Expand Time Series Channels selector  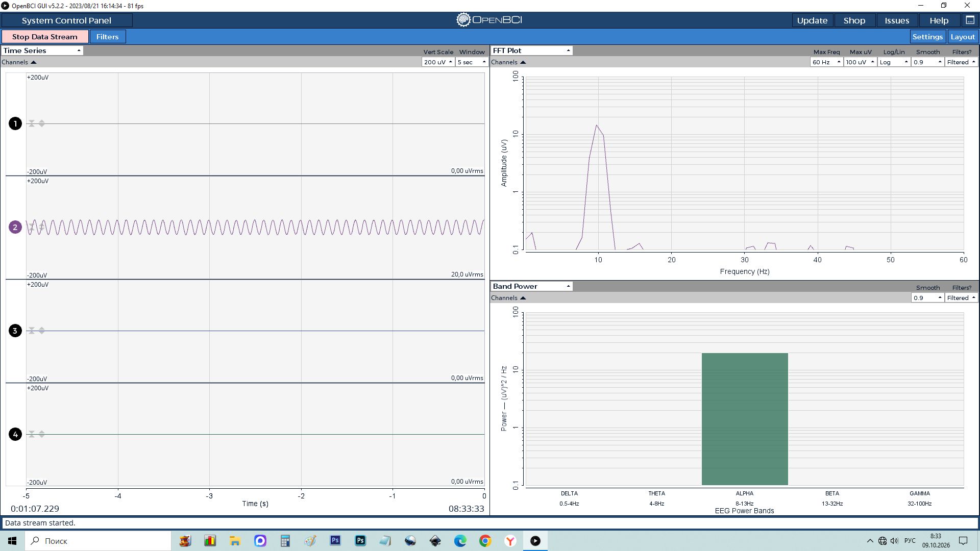click(x=19, y=62)
